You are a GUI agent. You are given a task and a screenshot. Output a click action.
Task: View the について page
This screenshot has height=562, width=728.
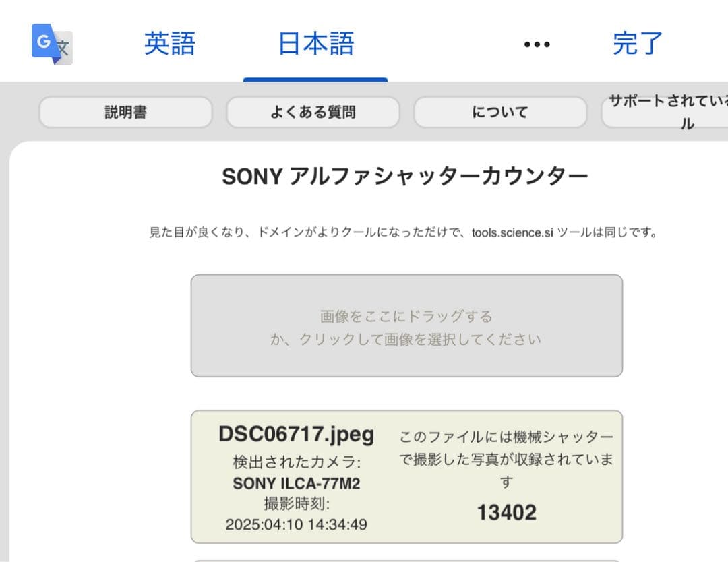499,112
